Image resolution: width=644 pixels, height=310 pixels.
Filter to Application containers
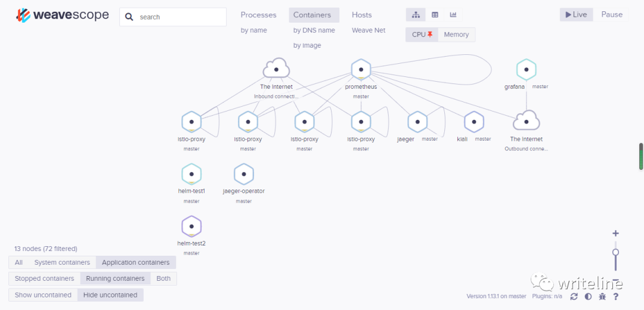[x=135, y=262]
